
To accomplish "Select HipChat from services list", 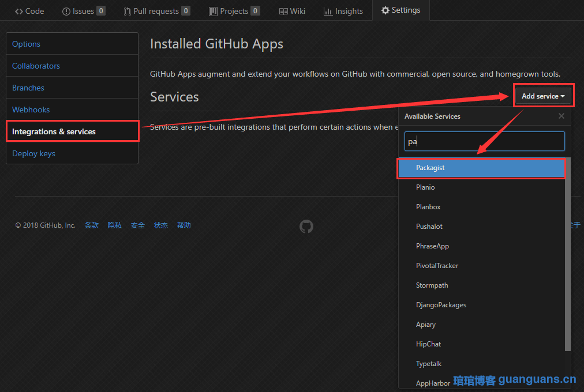I will 482,344.
